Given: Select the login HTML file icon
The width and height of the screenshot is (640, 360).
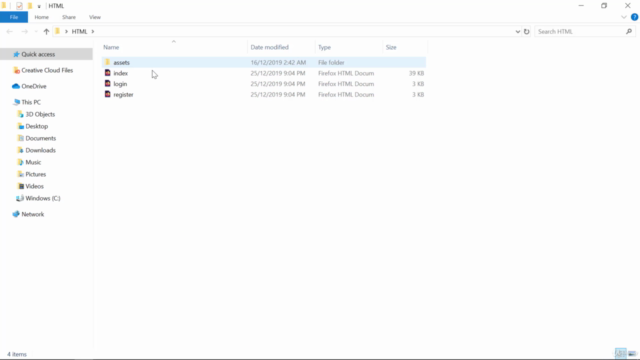Looking at the screenshot, I should click(x=107, y=83).
